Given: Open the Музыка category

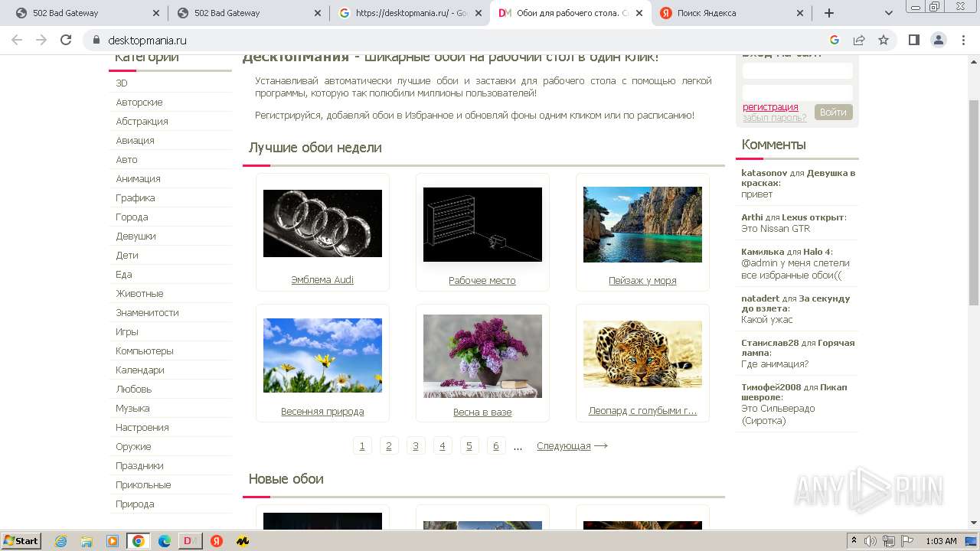Looking at the screenshot, I should tap(132, 408).
